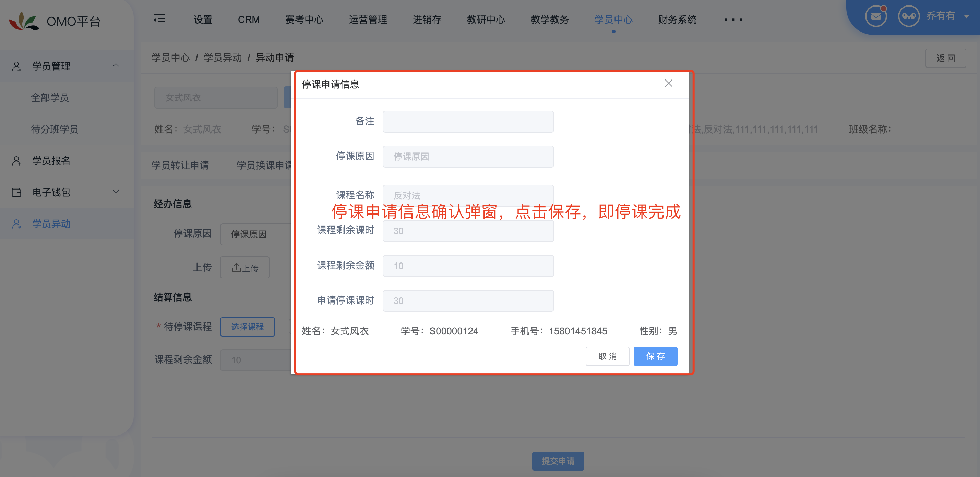The height and width of the screenshot is (477, 980).
Task: Open the 乔有有 account dropdown arrow
Action: click(967, 16)
